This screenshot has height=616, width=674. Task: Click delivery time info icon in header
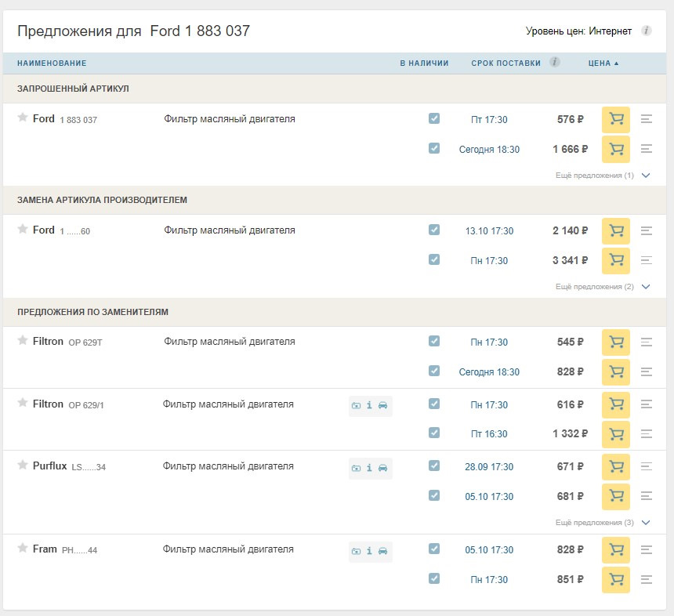point(555,62)
